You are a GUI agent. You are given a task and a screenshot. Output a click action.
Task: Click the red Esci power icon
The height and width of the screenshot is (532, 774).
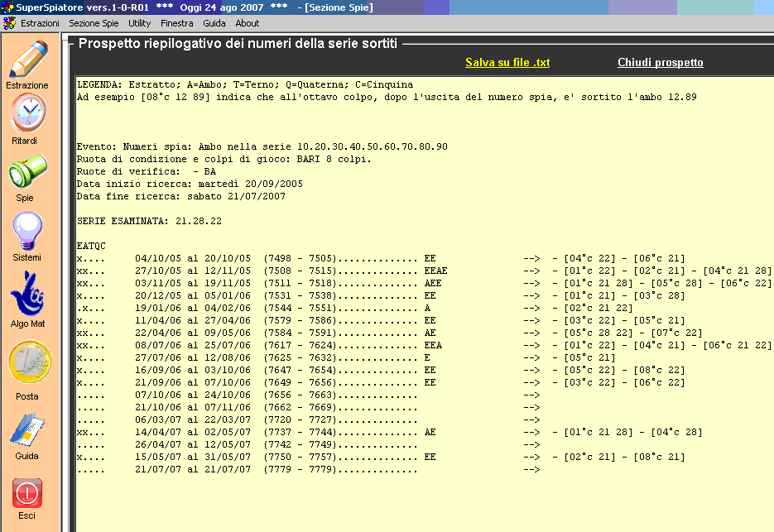pos(27,493)
